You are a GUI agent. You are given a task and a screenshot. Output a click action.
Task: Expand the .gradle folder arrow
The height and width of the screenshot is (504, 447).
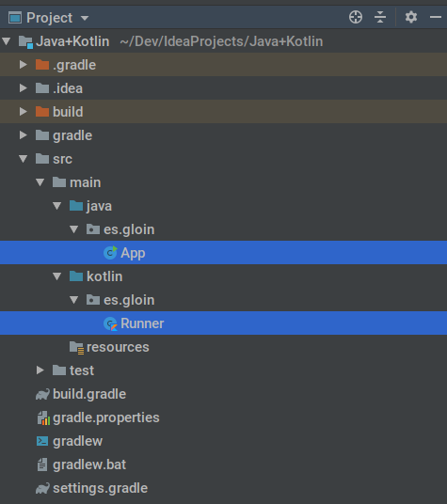click(x=23, y=65)
